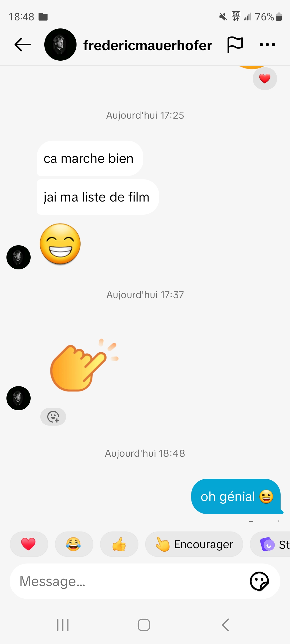Tap the flag report icon

(x=235, y=45)
